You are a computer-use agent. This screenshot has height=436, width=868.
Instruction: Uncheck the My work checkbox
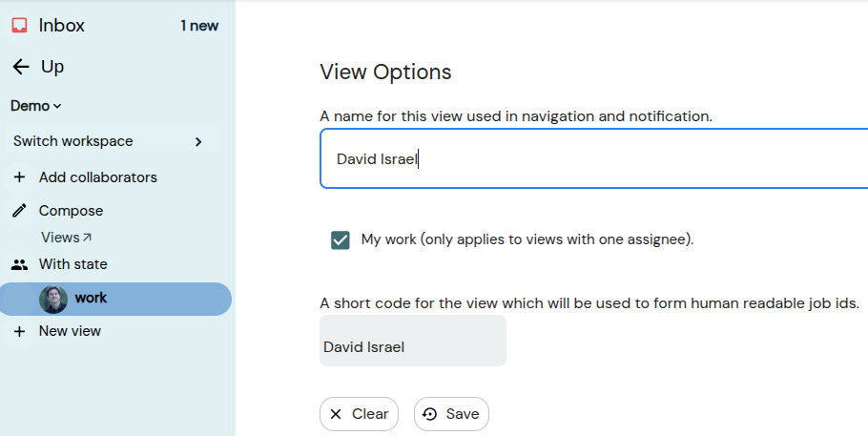point(341,239)
